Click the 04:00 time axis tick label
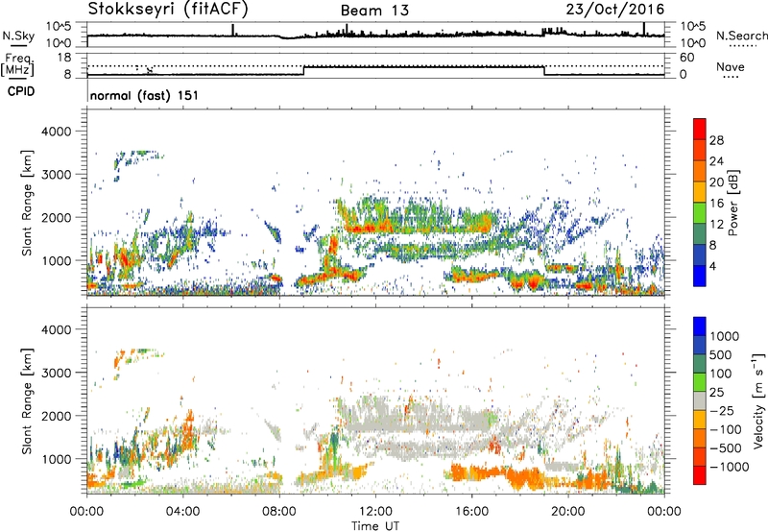This screenshot has width=768, height=532. point(183,512)
